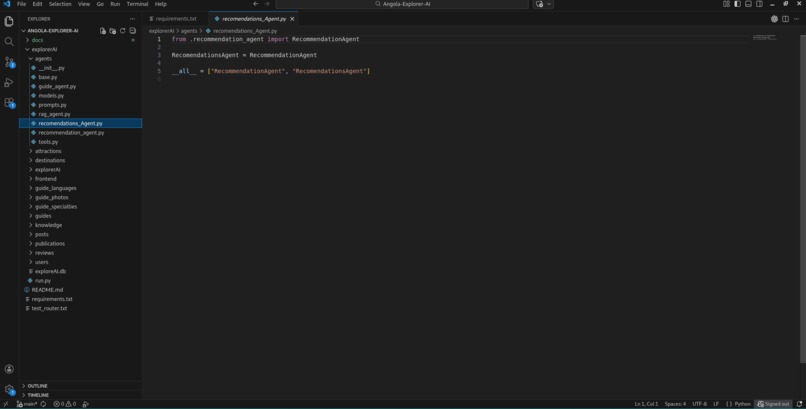Open the Extensions view
This screenshot has width=806, height=409.
[x=9, y=103]
